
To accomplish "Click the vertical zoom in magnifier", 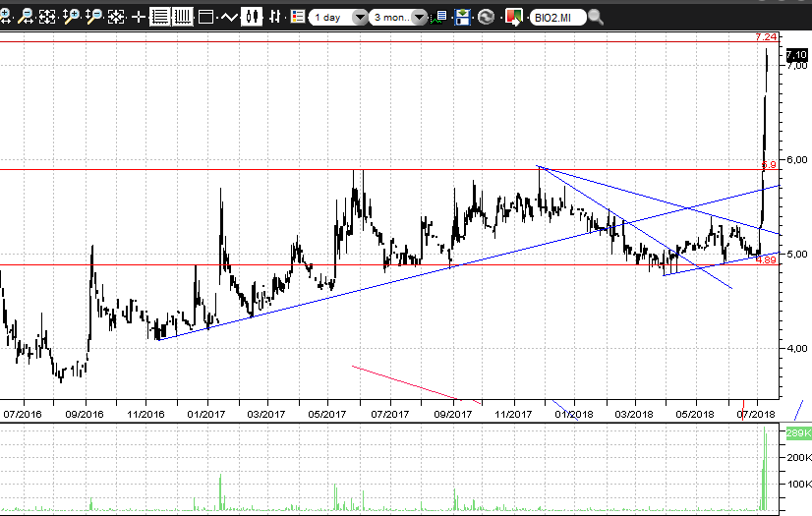I will click(x=71, y=17).
